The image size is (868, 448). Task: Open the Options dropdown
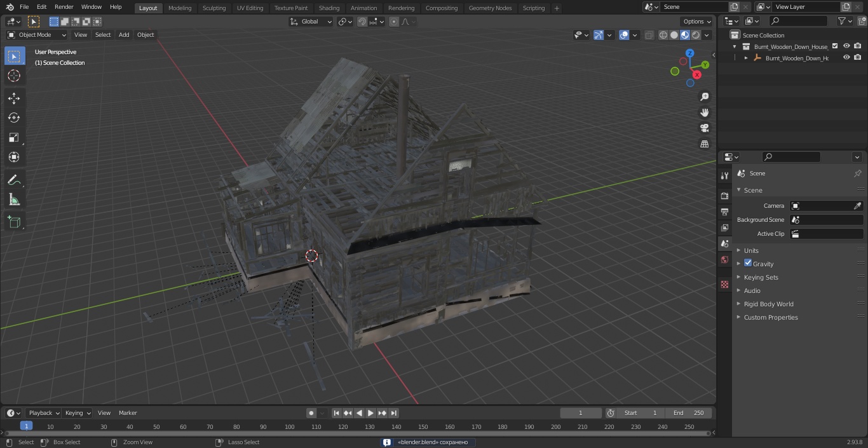(x=697, y=22)
